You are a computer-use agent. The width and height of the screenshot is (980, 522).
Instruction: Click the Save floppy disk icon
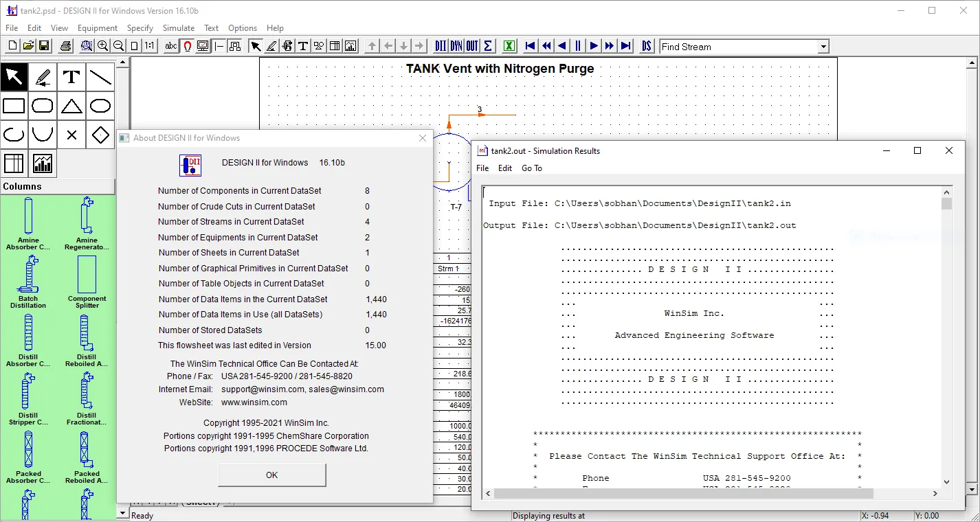tap(44, 46)
